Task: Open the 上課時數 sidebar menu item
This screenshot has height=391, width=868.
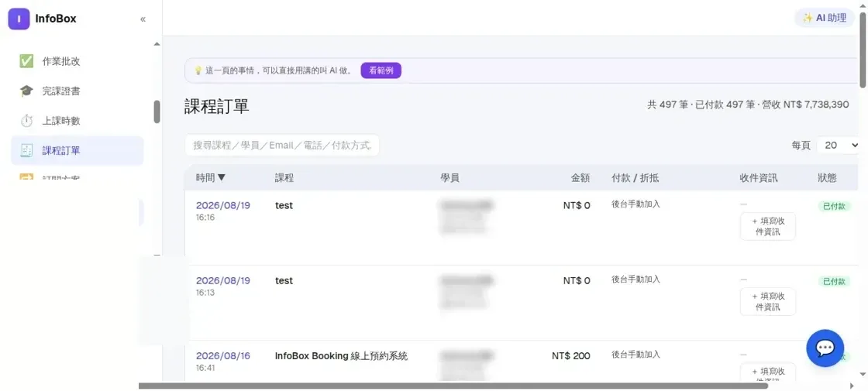Action: [x=77, y=121]
